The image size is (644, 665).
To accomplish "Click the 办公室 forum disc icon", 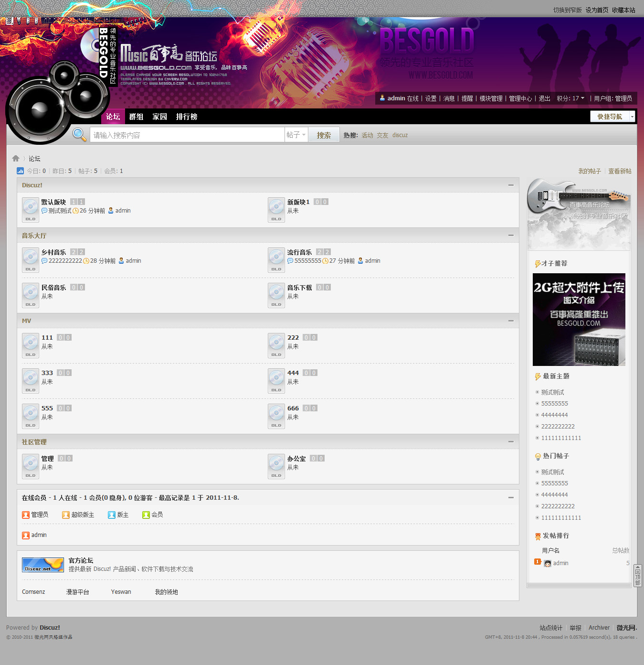I will tap(276, 466).
